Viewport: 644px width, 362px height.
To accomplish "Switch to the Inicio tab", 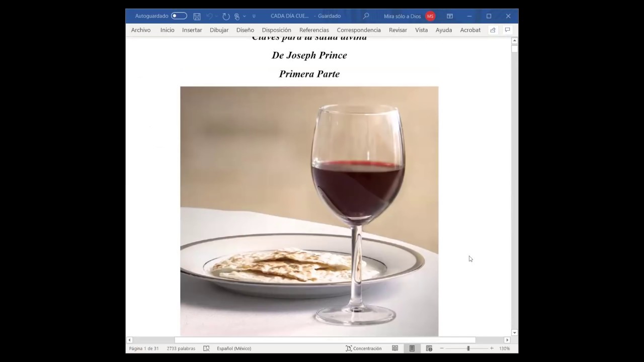I will [x=168, y=30].
